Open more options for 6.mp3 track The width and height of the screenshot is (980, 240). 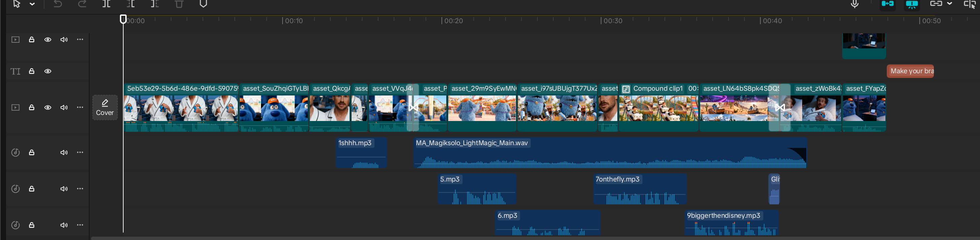tap(80, 225)
